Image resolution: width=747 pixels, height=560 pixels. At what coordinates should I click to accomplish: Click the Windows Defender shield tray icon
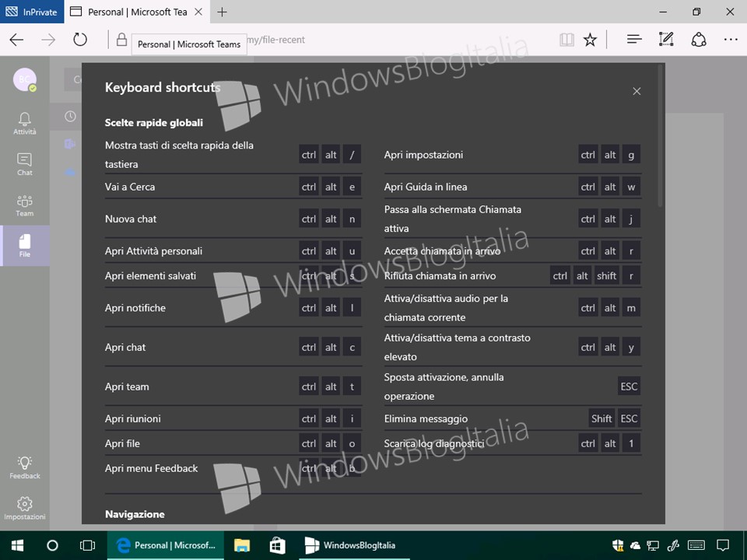(618, 545)
